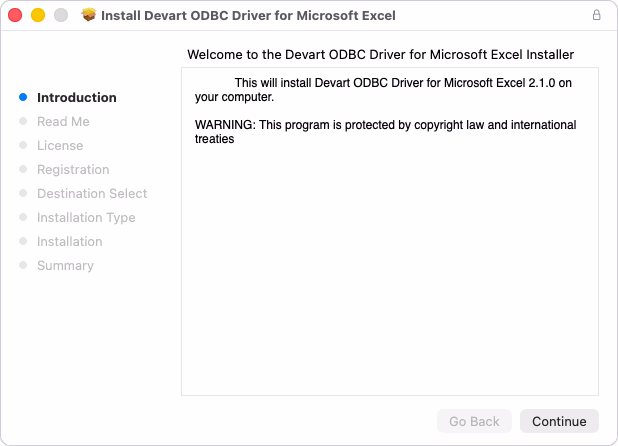Viewport: 618px width, 446px height.
Task: Select the Summary step
Action: [x=65, y=266]
